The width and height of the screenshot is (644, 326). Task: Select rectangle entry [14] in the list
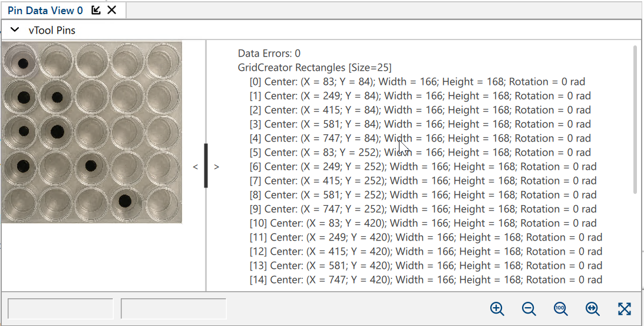pyautogui.click(x=425, y=279)
